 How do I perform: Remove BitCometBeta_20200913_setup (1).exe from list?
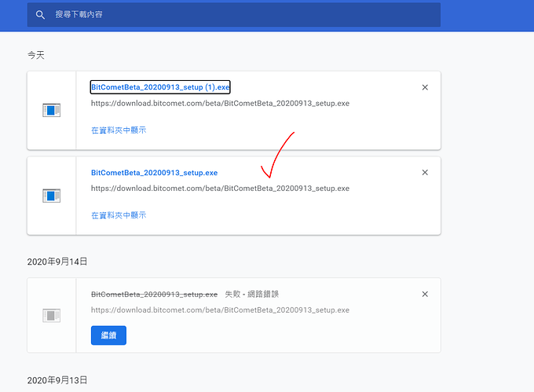tap(425, 87)
